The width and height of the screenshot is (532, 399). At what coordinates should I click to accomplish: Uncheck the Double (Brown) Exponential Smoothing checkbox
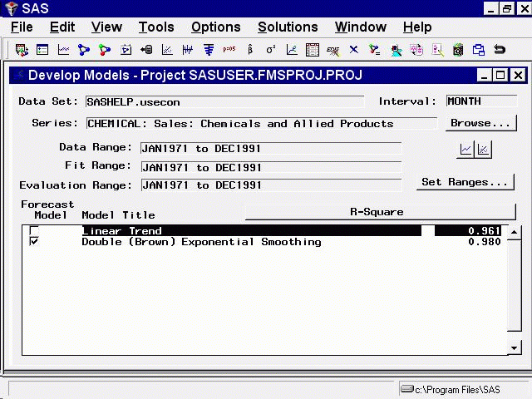[x=34, y=242]
